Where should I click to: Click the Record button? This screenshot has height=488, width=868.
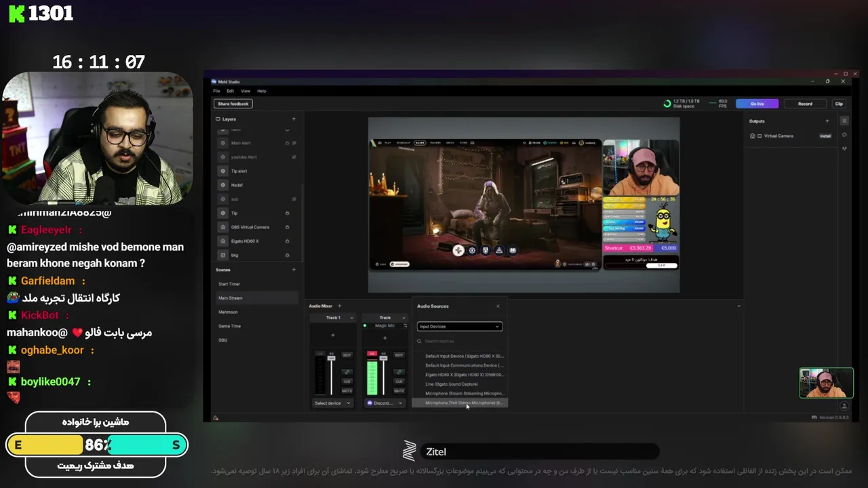point(805,104)
